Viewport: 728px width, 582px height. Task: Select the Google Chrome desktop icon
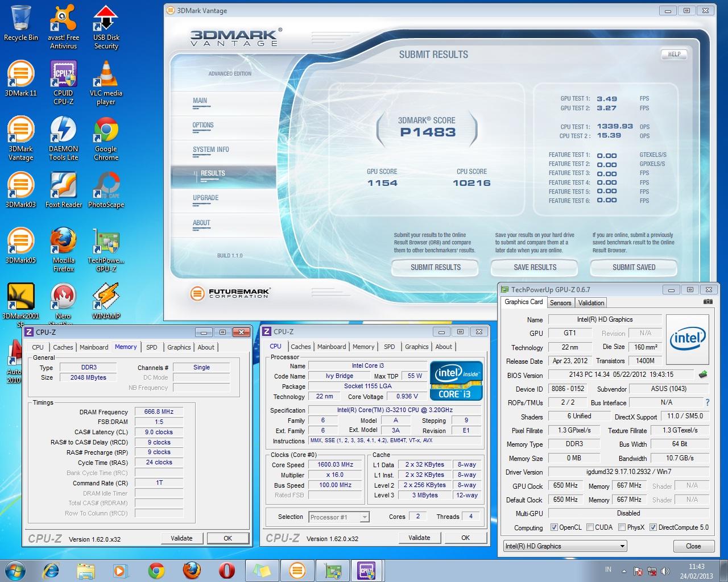pos(106,138)
